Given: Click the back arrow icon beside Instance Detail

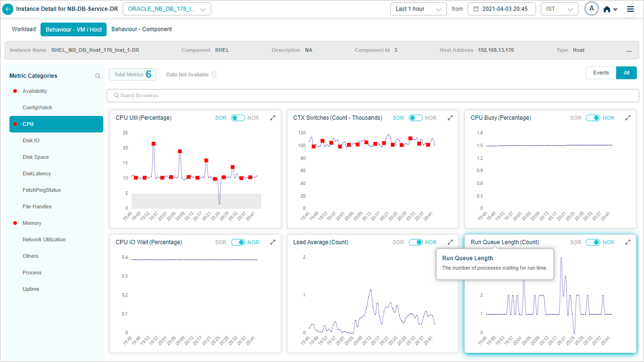Looking at the screenshot, I should pyautogui.click(x=8, y=9).
